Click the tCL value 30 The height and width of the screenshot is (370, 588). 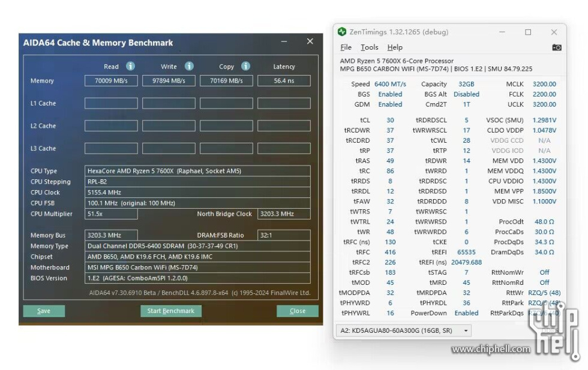pos(390,120)
